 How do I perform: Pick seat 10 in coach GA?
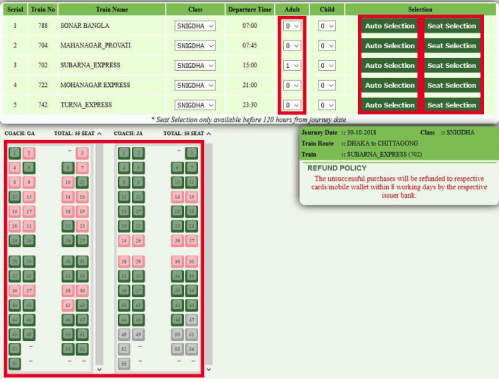click(x=68, y=182)
